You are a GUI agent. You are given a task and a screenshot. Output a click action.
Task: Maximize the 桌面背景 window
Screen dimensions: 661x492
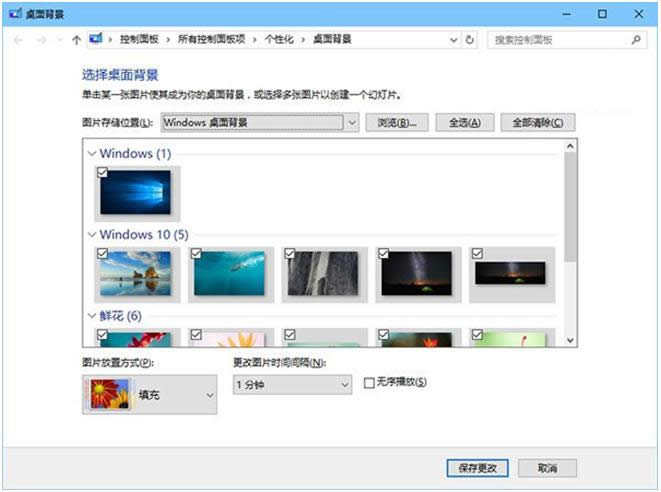602,14
